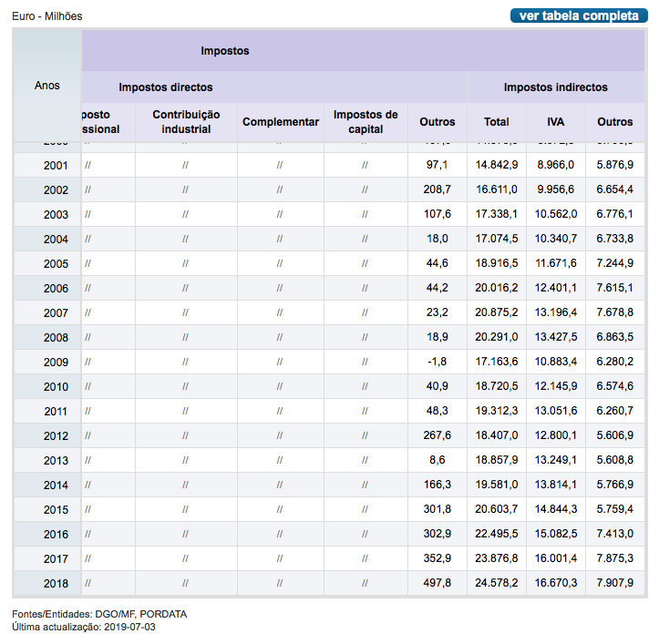Click the 2007 Total value 20.875,2
This screenshot has height=644, width=659.
[x=497, y=312]
